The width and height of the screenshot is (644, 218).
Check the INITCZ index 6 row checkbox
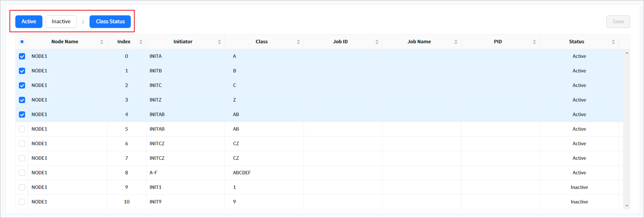(x=22, y=144)
